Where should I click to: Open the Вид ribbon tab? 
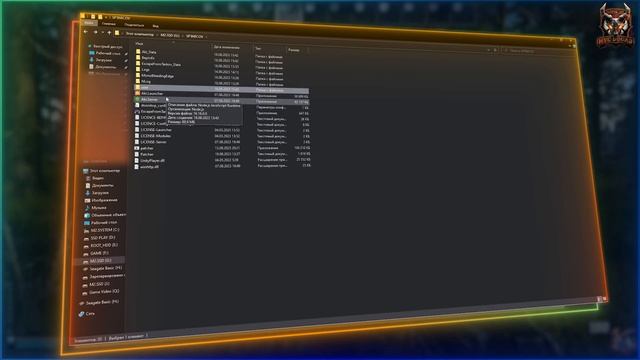point(156,26)
